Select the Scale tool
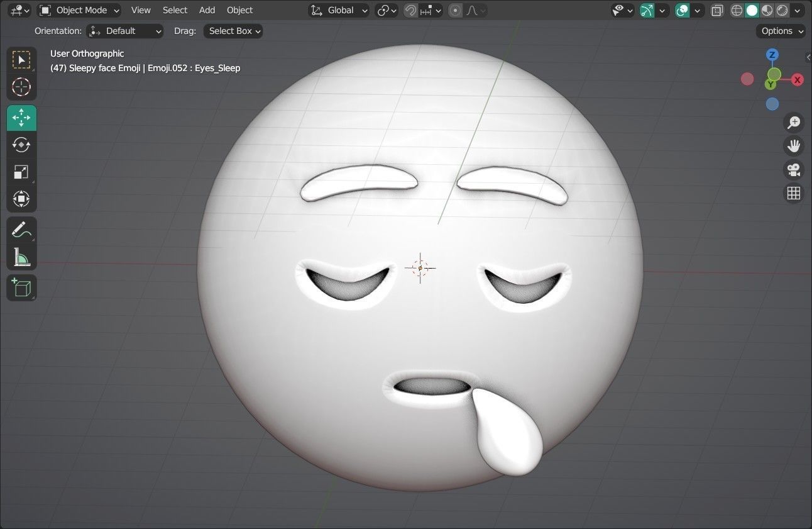This screenshot has width=812, height=529. [x=21, y=172]
